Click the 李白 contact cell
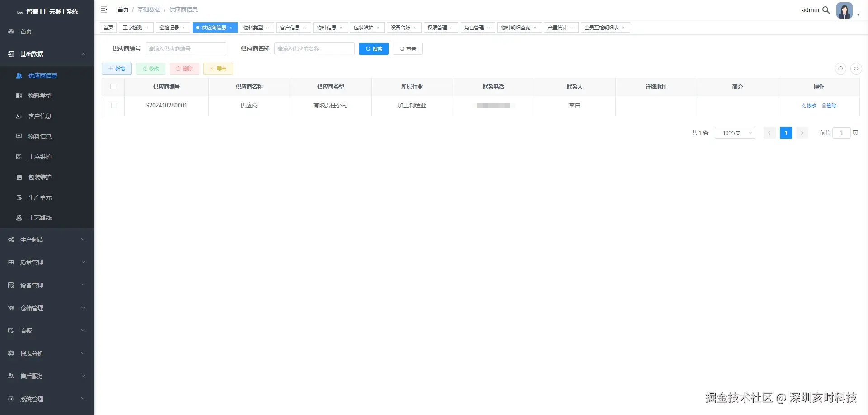Image resolution: width=868 pixels, height=415 pixels. pos(575,106)
